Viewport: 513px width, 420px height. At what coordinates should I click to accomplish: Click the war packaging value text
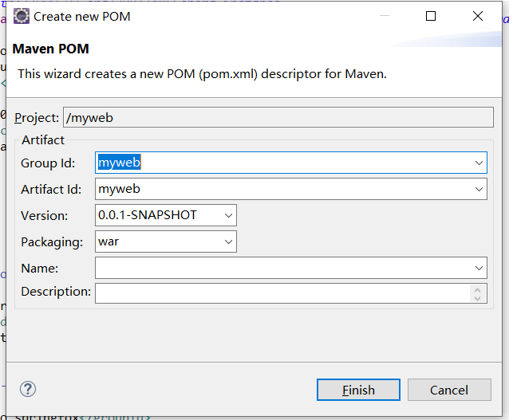tap(109, 241)
